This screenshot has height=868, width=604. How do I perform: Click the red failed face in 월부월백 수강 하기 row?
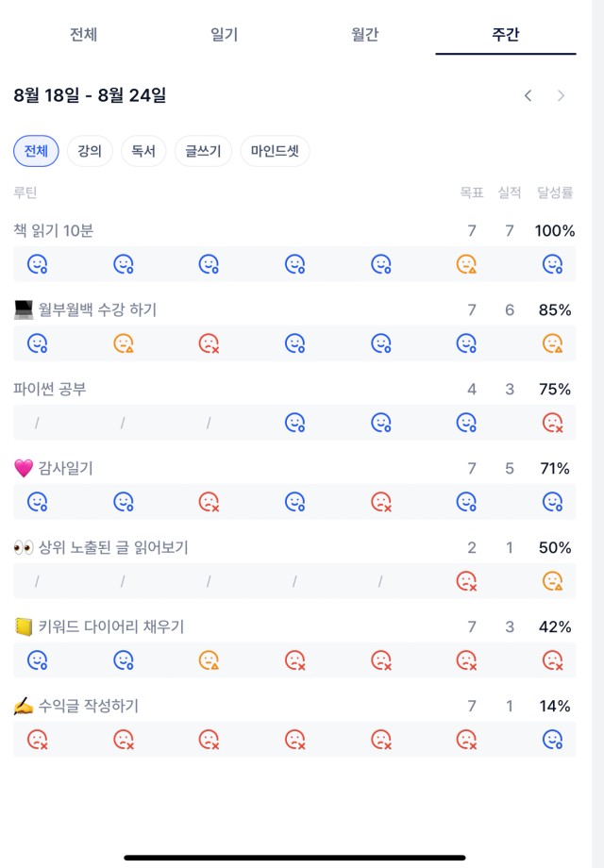(x=209, y=343)
